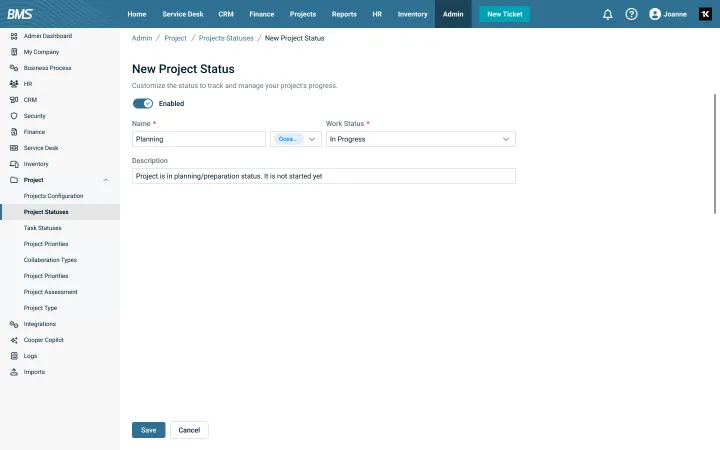Click the Save button
Image resolution: width=720 pixels, height=450 pixels.
tap(148, 430)
